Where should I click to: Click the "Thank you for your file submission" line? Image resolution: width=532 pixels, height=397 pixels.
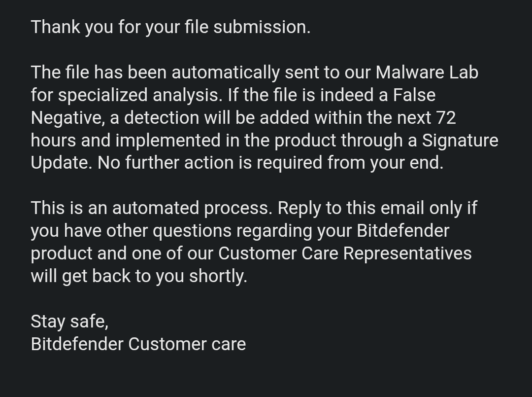point(170,27)
